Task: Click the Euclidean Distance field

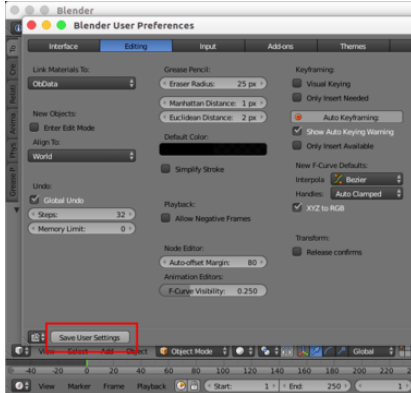Action: coord(213,117)
